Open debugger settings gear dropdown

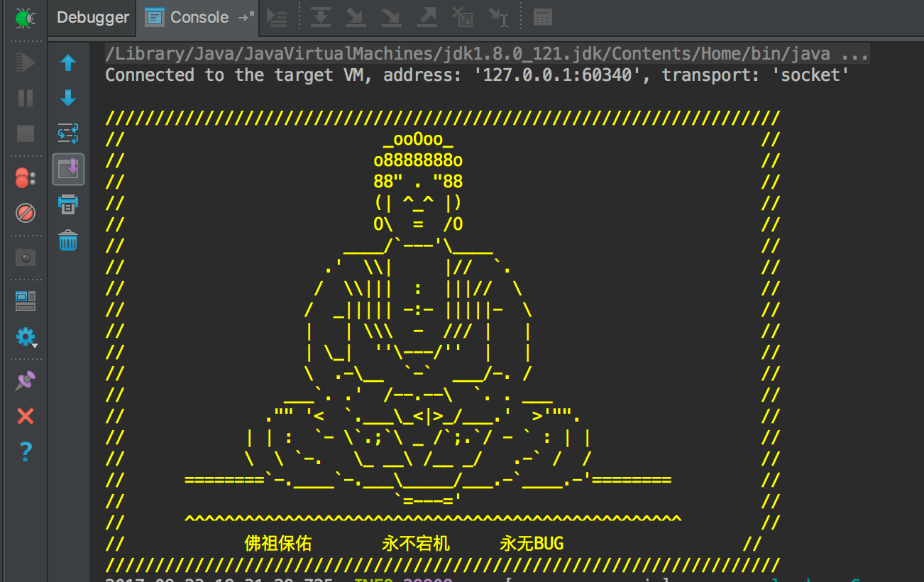[26, 337]
